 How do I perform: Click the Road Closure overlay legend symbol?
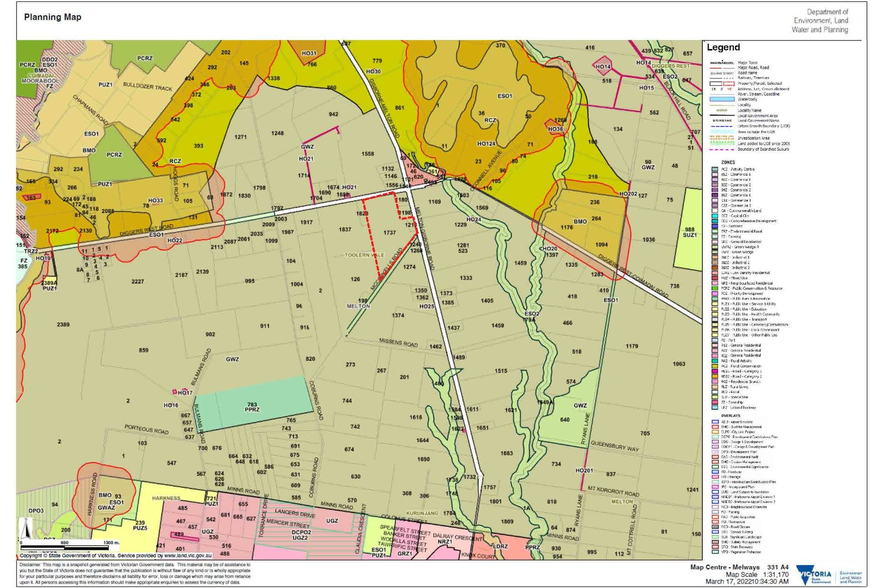[x=715, y=527]
